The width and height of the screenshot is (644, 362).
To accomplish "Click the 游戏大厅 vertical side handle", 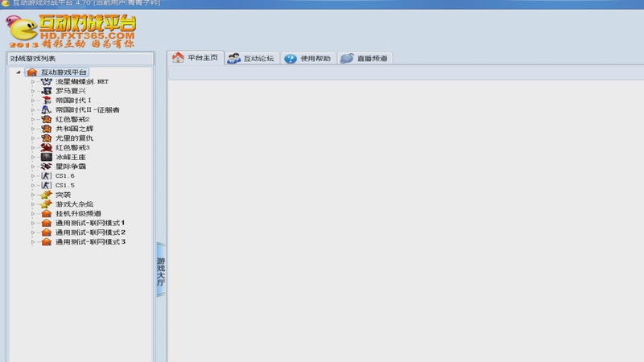I will (161, 269).
